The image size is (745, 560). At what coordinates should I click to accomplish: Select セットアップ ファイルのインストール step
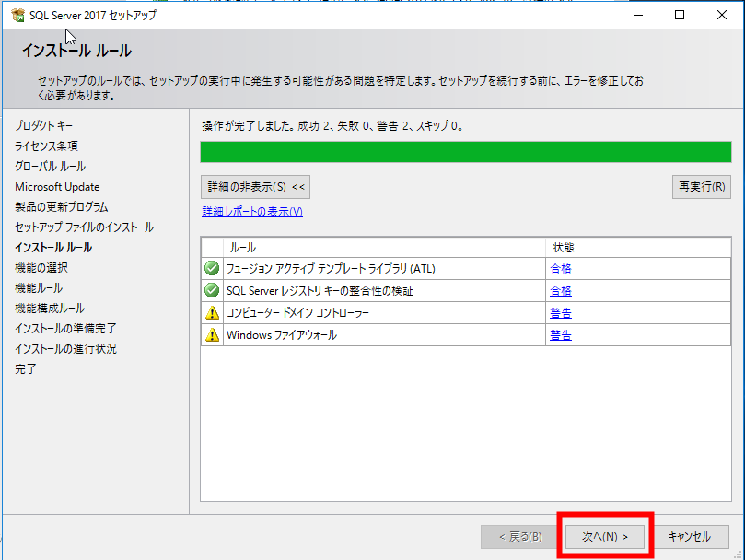point(84,227)
